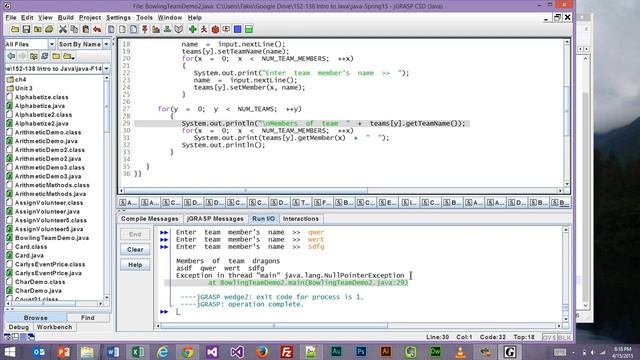
Task: Click the Clear button
Action: (135, 249)
